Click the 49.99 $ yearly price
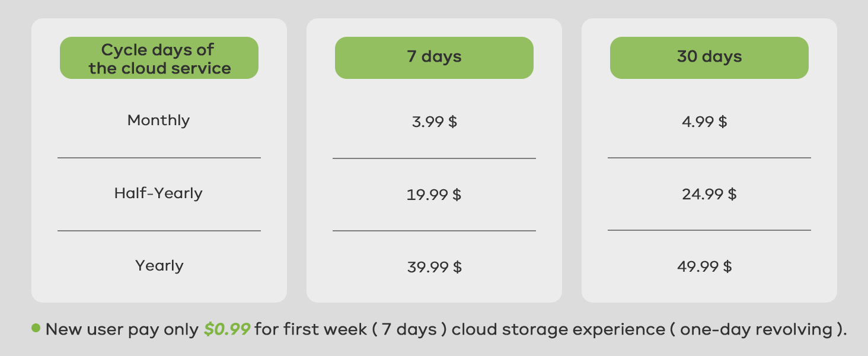This screenshot has height=356, width=868. 704,267
